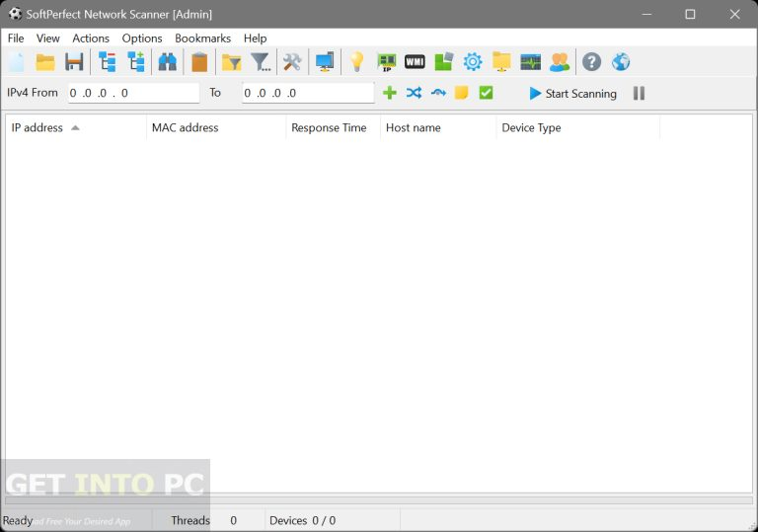Click the binoculars find icon

[x=167, y=62]
